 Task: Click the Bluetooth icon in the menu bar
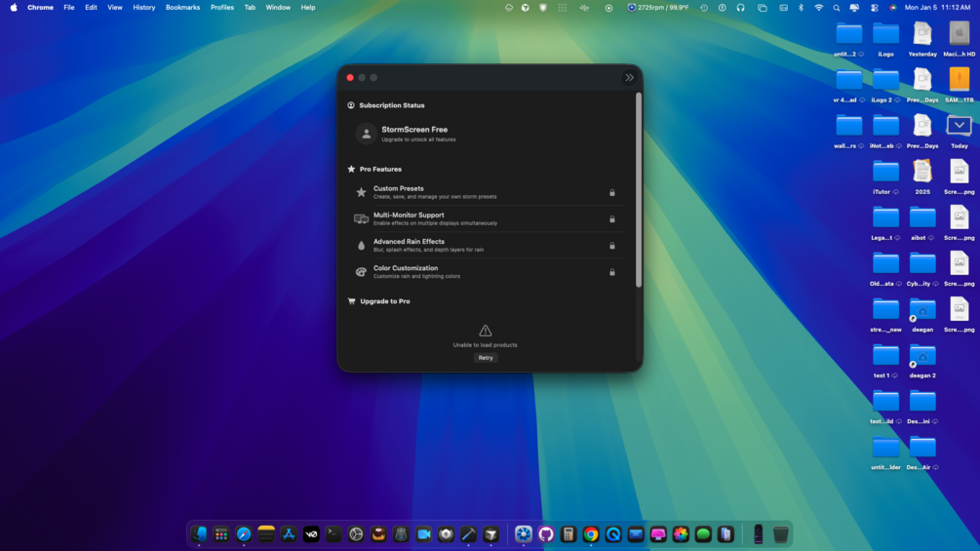coord(801,8)
